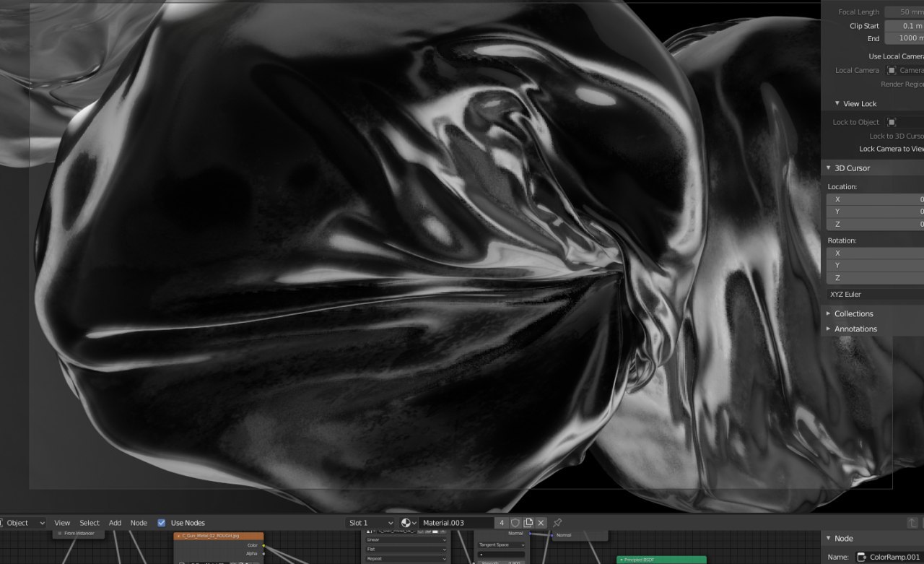Open the Repeat extension dropdown in image node
Viewport: 924px width, 564px height.
click(406, 559)
